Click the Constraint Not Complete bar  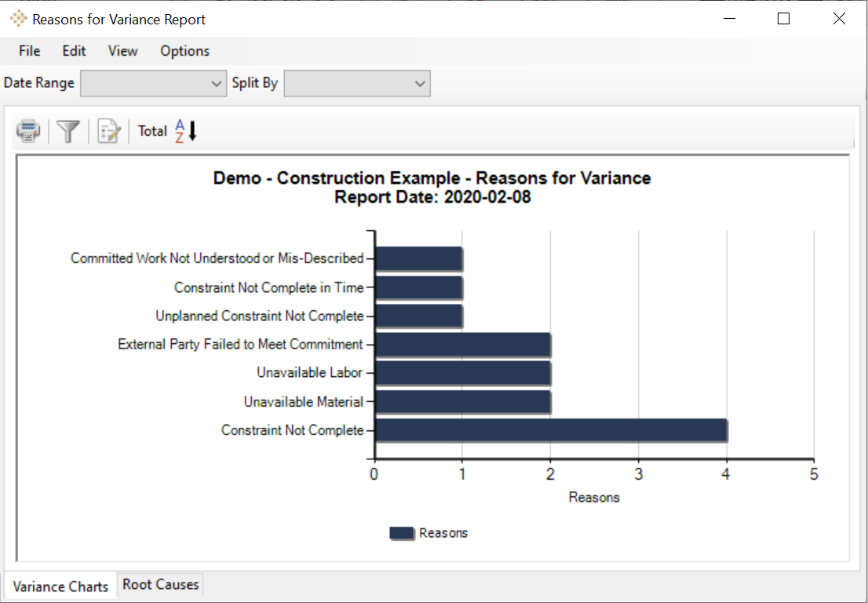coord(552,430)
